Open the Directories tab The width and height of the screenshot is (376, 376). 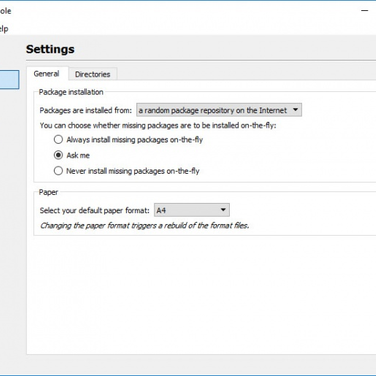92,74
